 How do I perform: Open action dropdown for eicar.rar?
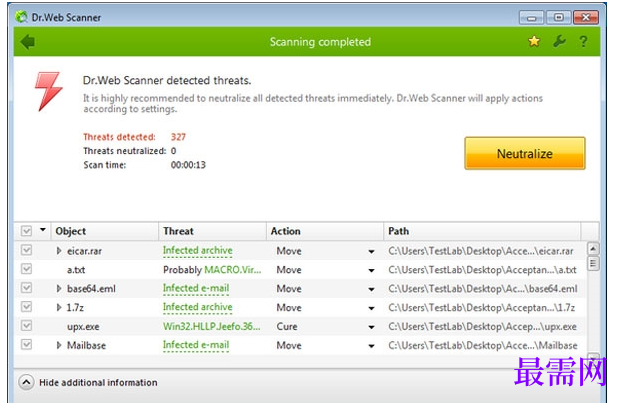click(x=371, y=252)
